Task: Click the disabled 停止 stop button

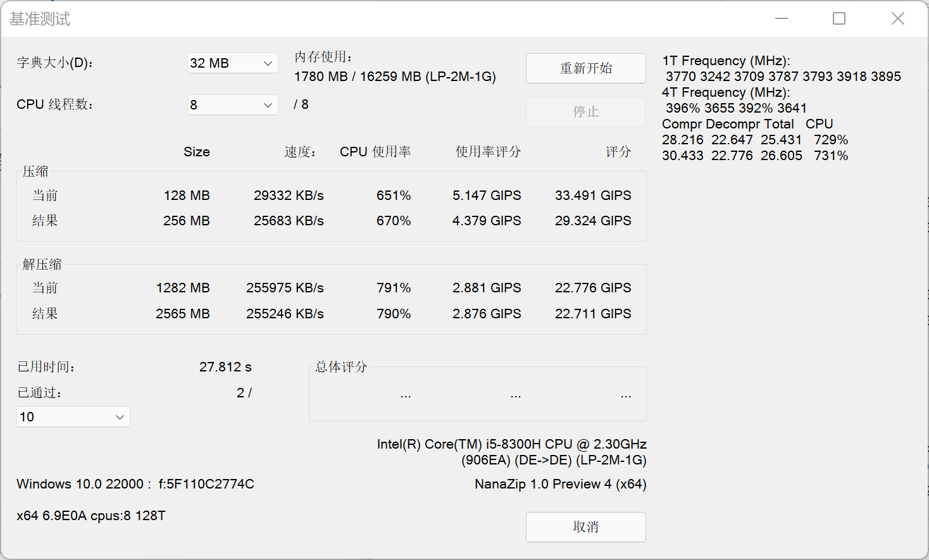Action: tap(585, 112)
